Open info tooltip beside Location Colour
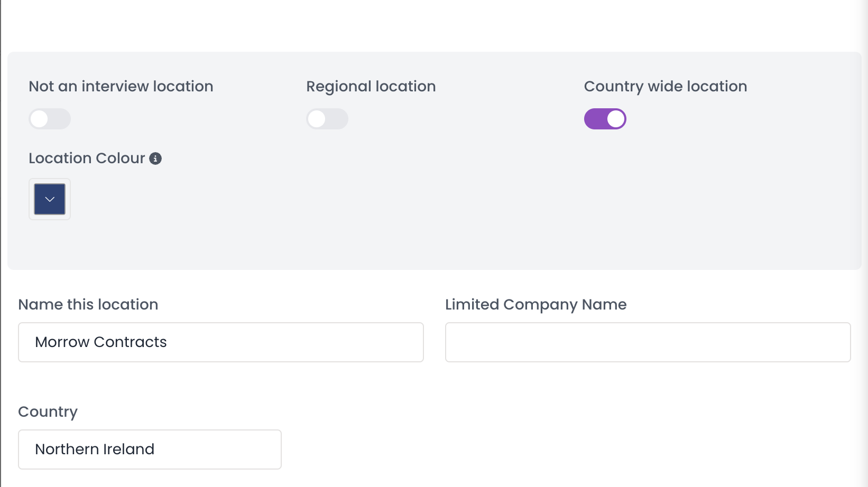The height and width of the screenshot is (487, 868). 155,158
